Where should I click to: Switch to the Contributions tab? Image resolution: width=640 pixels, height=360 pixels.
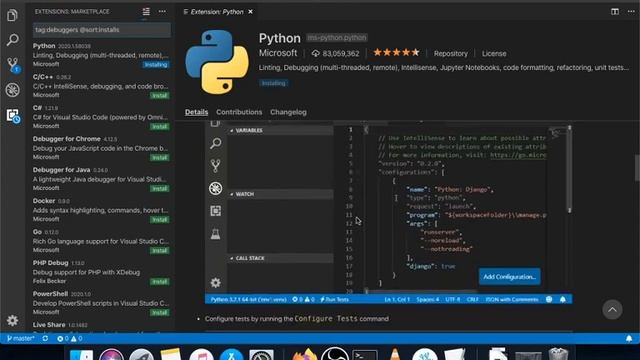[x=239, y=112]
